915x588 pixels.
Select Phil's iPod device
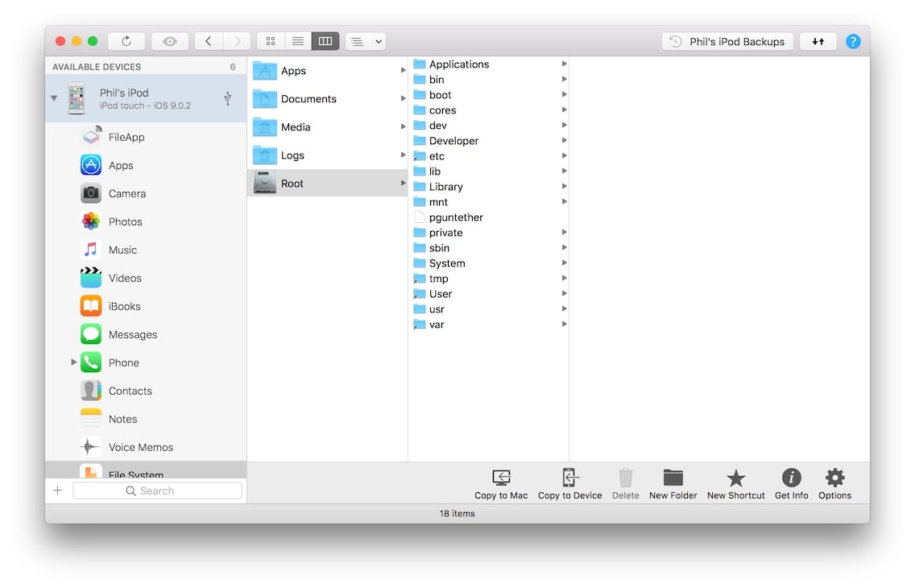146,98
